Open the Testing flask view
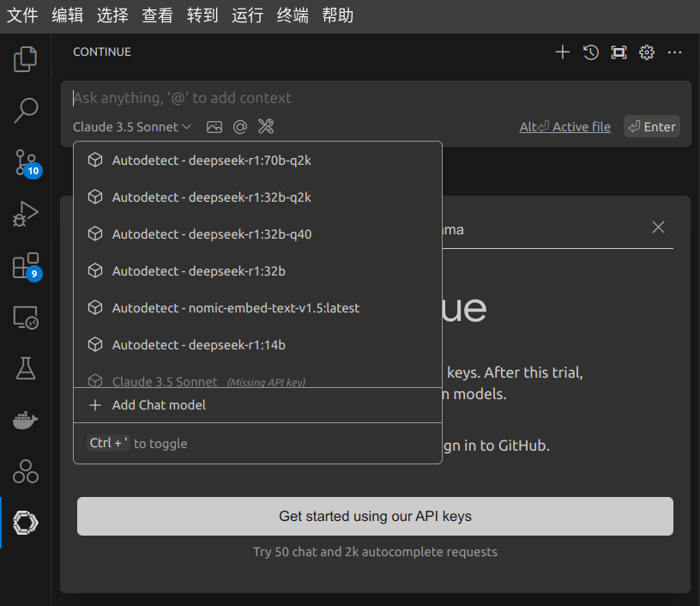This screenshot has height=606, width=700. click(x=26, y=368)
